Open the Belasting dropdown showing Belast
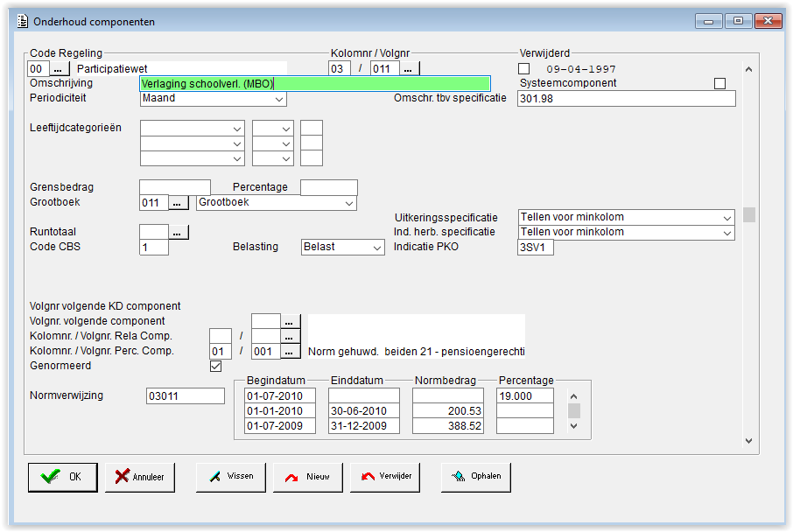 pyautogui.click(x=343, y=248)
